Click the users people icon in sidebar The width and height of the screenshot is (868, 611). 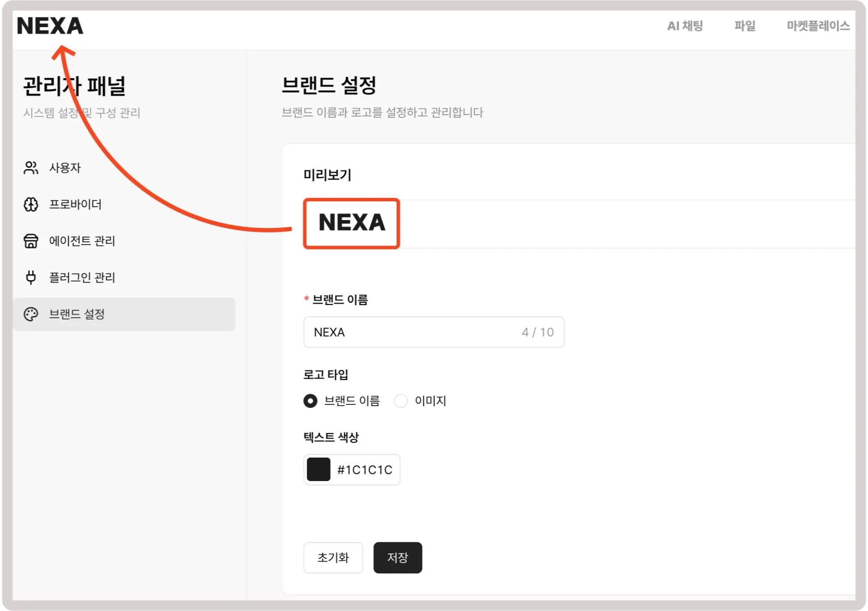pos(31,168)
